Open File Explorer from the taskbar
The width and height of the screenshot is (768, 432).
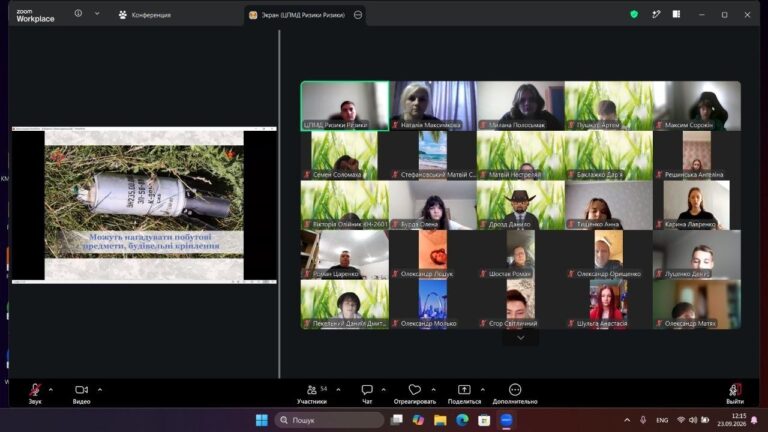440,420
